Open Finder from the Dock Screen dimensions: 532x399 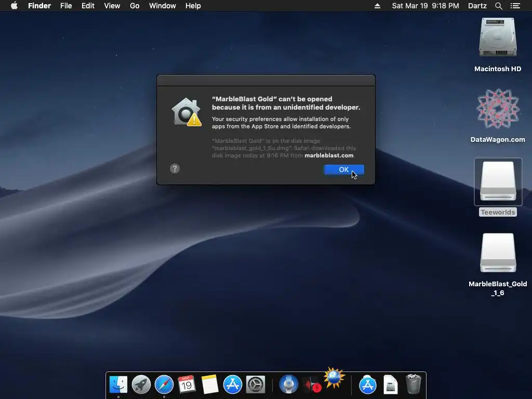[118, 384]
